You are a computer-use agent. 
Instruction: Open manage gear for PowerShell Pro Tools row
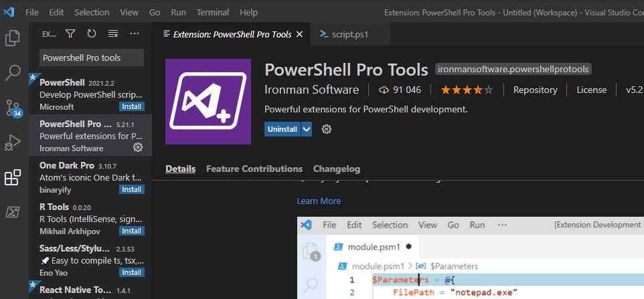pyautogui.click(x=138, y=147)
